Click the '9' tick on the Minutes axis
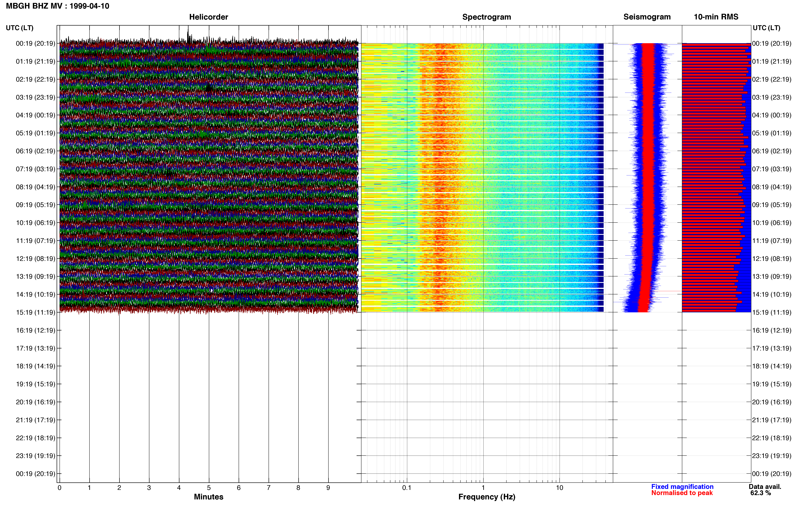This screenshot has height=508, width=812. coord(328,488)
